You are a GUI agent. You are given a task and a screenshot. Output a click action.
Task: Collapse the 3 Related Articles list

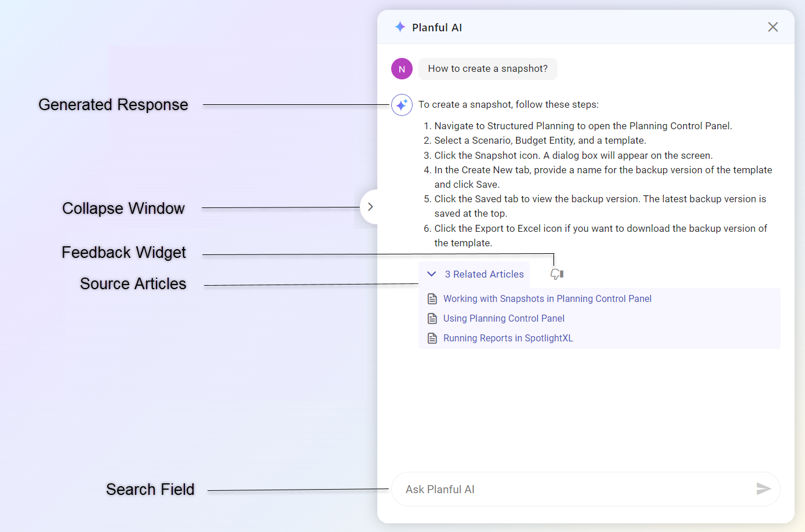click(432, 274)
